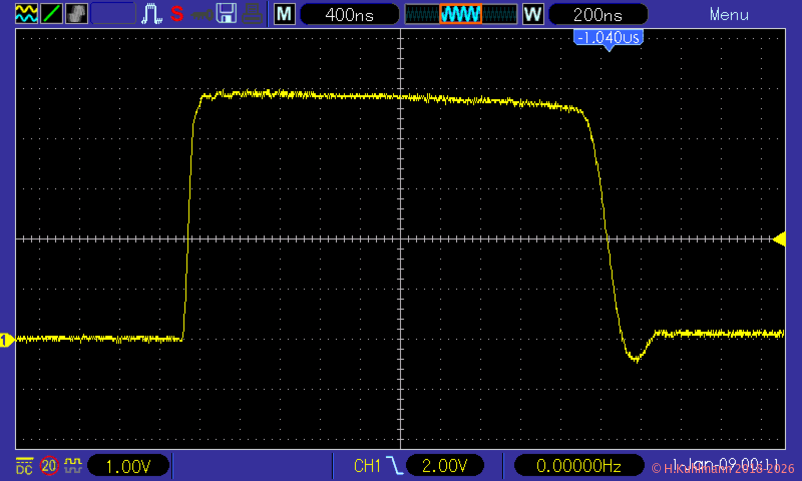Click the waveform memory position overview bar
The width and height of the screenshot is (802, 481).
click(460, 14)
